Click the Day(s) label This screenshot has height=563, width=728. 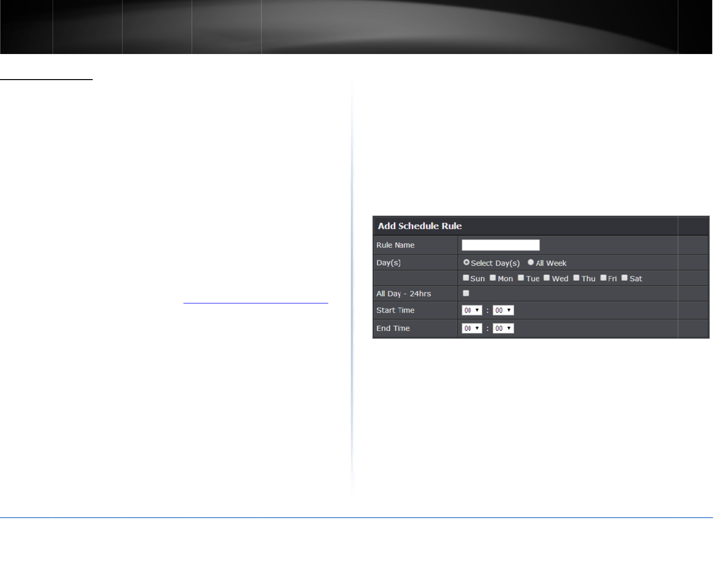pyautogui.click(x=389, y=263)
